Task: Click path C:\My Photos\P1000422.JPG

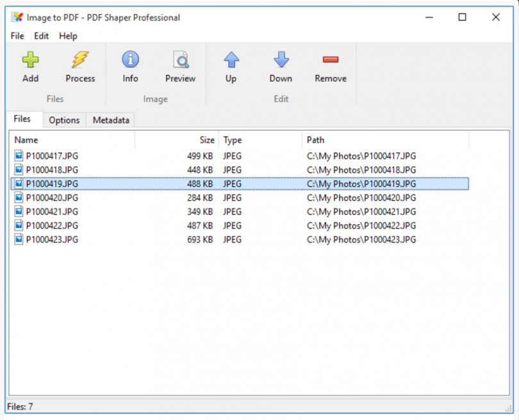Action: tap(361, 225)
